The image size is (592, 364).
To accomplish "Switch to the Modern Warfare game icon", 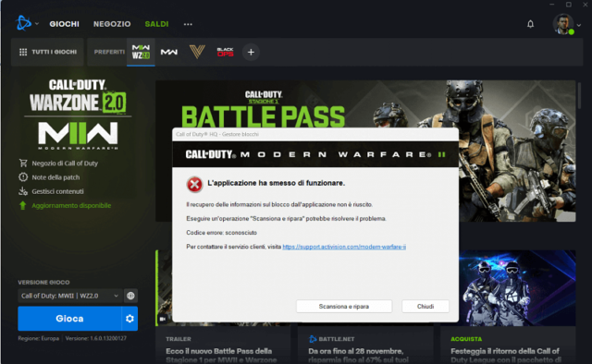I will coord(168,52).
